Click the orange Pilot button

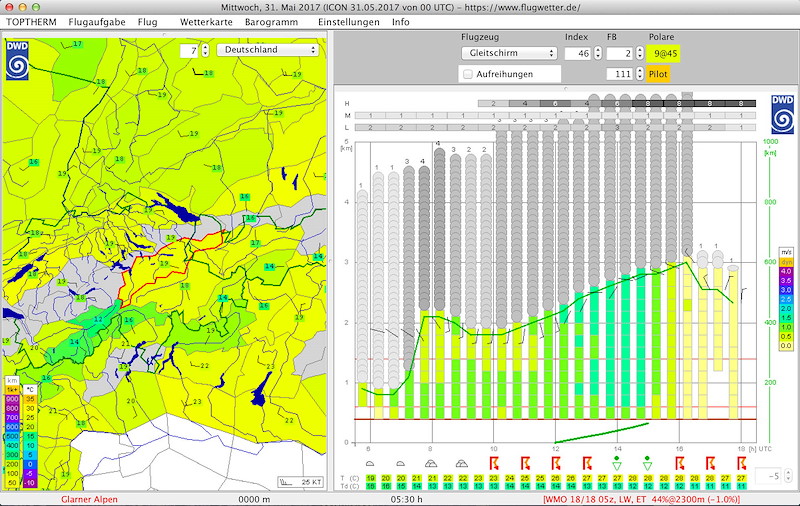658,74
